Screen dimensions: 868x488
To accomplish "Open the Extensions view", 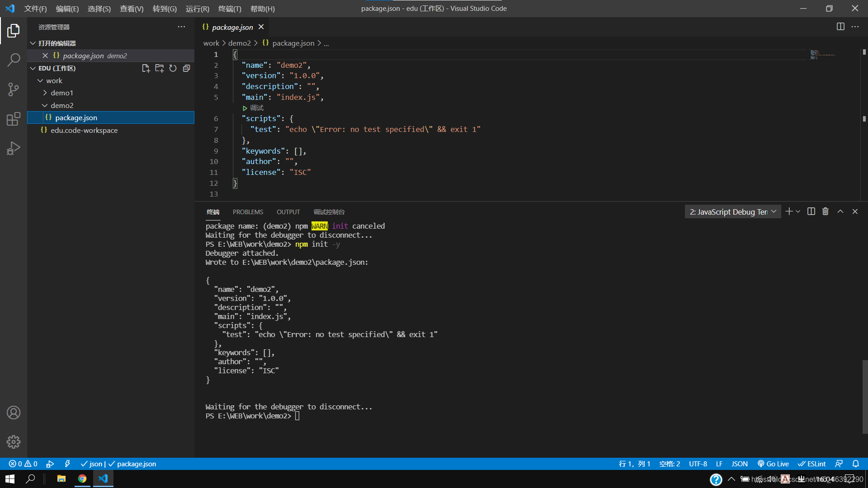I will [x=14, y=119].
